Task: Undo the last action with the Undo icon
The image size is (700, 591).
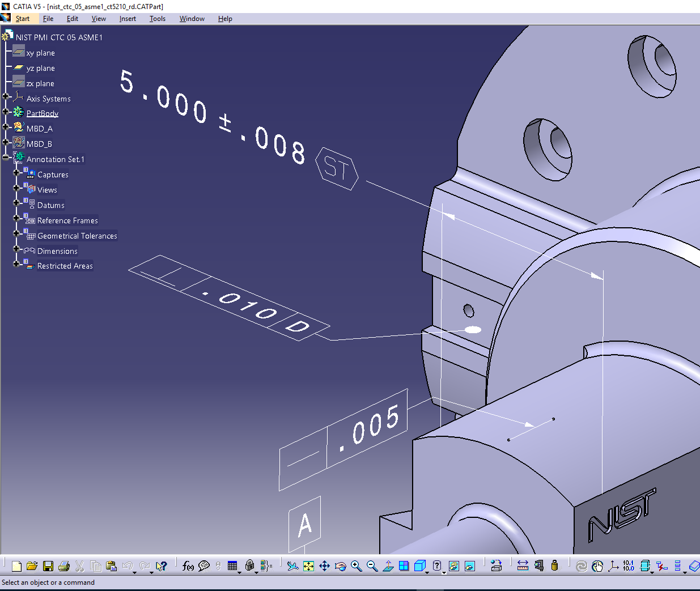Action: [x=128, y=566]
